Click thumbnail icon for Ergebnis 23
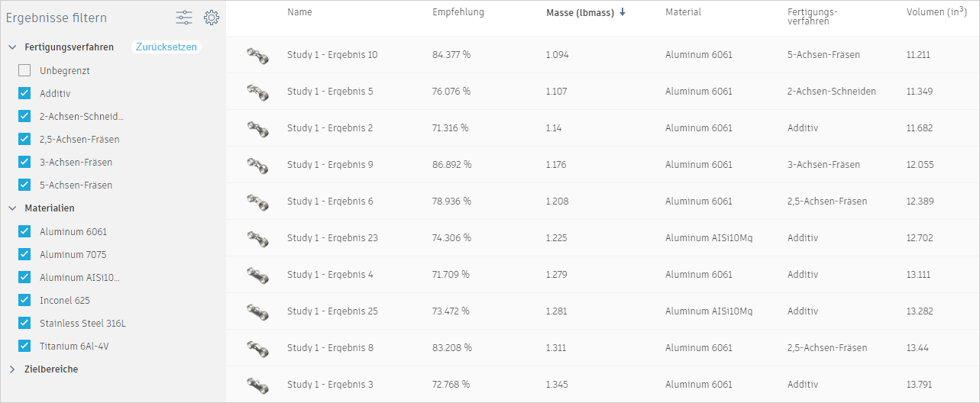 pyautogui.click(x=257, y=238)
